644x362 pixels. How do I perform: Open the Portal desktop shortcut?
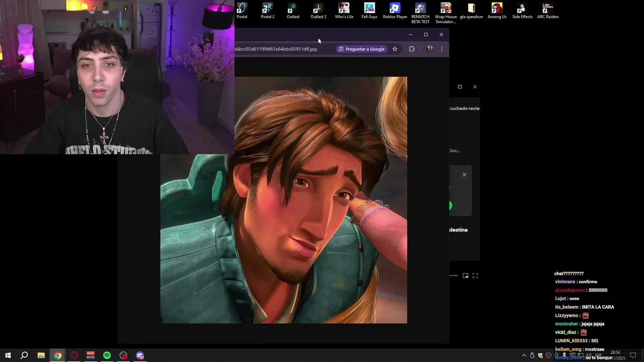click(x=242, y=11)
